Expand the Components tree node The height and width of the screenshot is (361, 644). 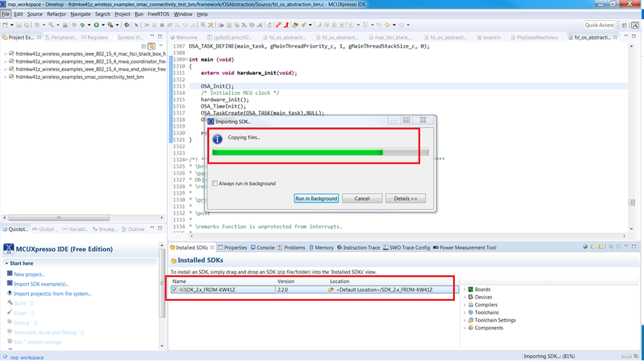(x=465, y=328)
